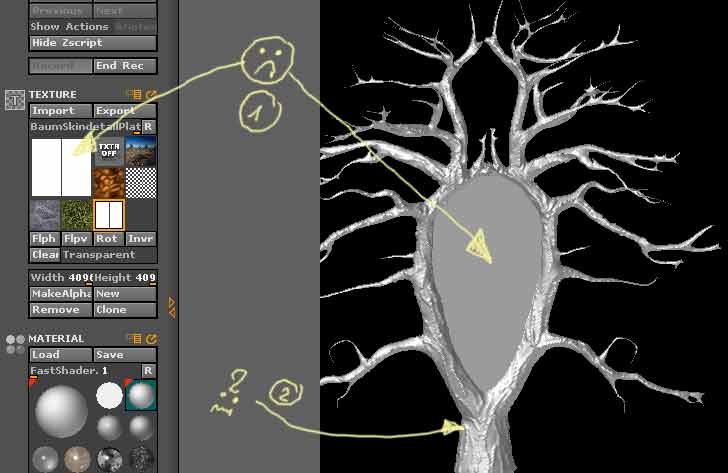This screenshot has height=473, width=728.
Task: Adjust the texture Width slider
Action: (60, 278)
